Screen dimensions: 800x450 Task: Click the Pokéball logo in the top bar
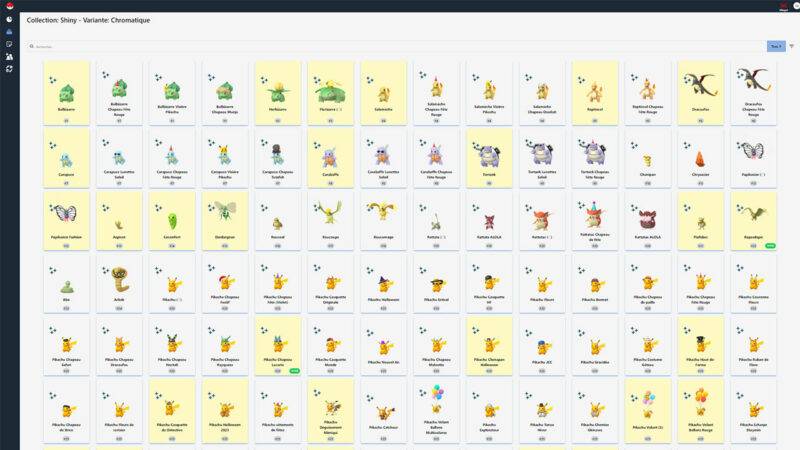(x=9, y=6)
